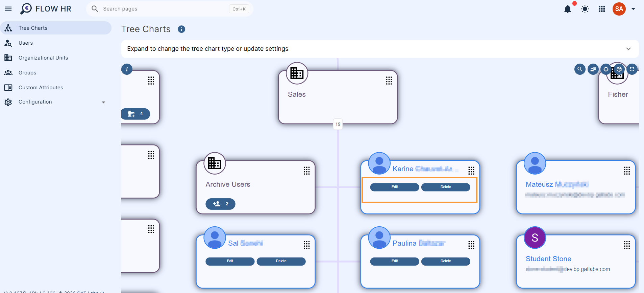
Task: Open the apps grid menu
Action: pos(602,9)
